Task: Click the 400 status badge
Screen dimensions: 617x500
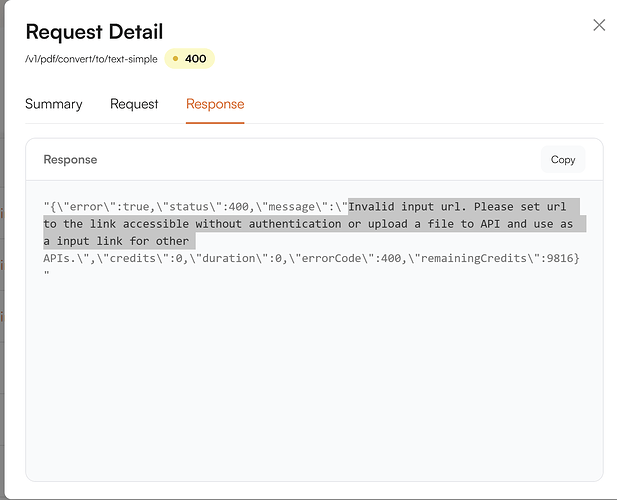Action: (x=190, y=59)
